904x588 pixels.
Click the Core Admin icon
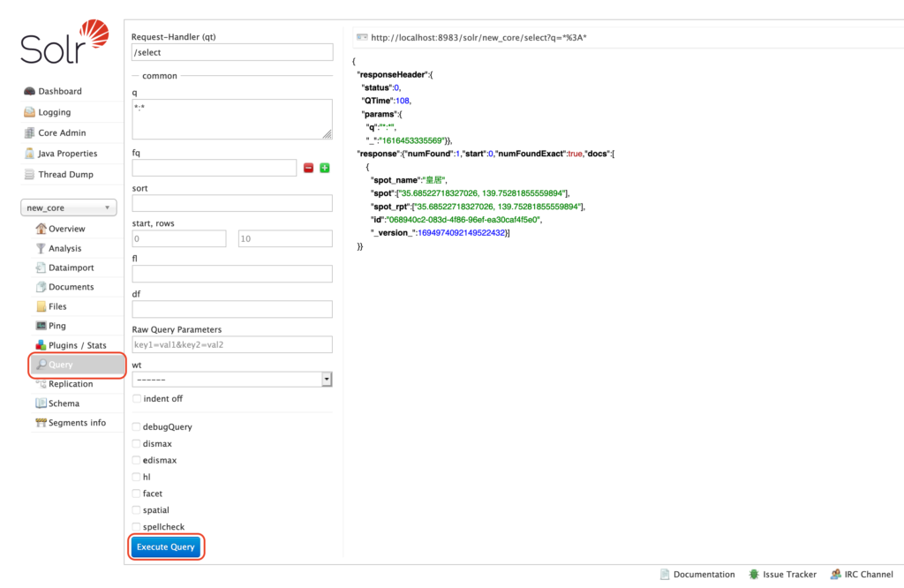coord(29,132)
